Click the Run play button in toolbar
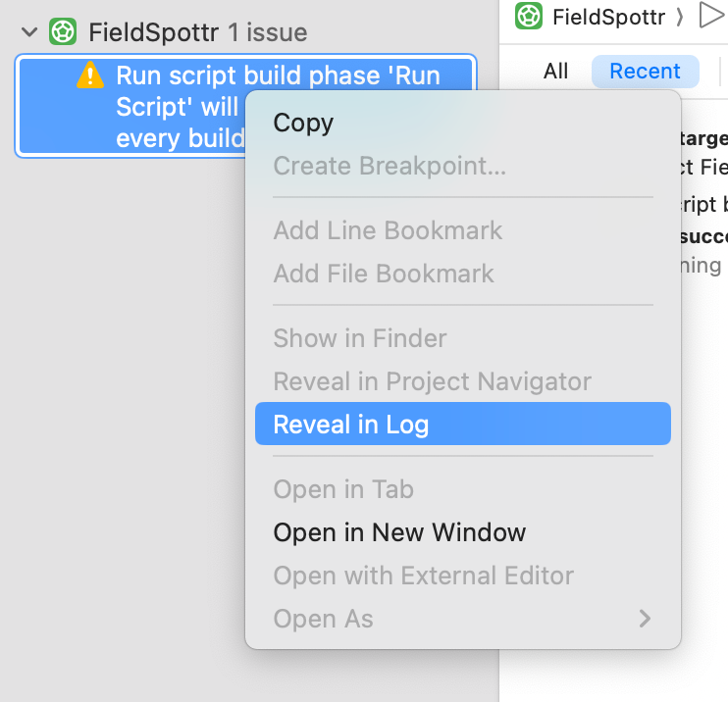 [711, 15]
